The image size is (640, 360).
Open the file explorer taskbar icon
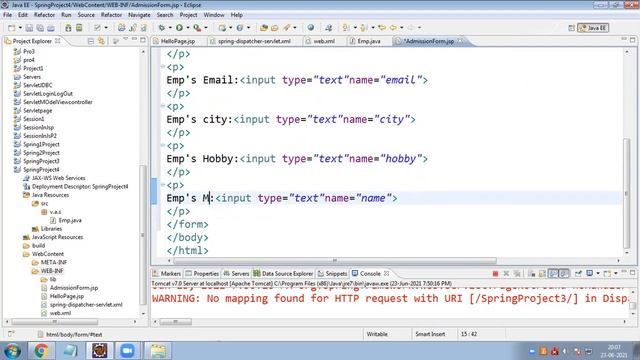[x=157, y=351]
